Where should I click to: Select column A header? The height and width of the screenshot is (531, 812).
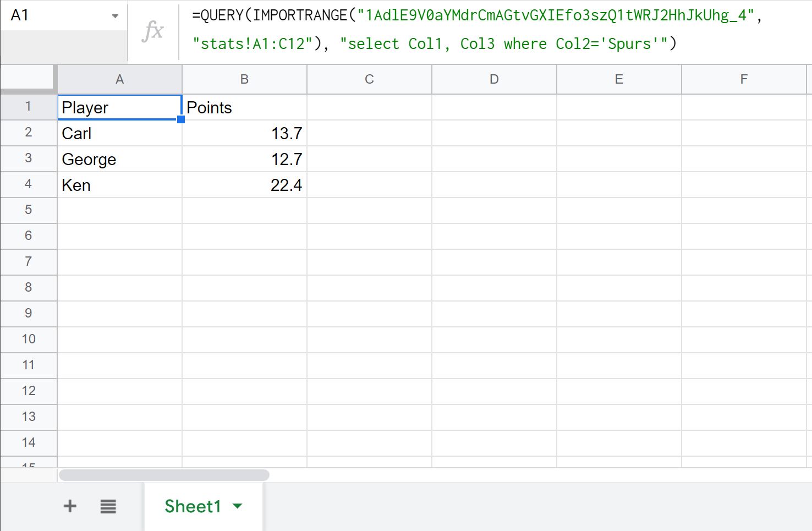[x=120, y=79]
